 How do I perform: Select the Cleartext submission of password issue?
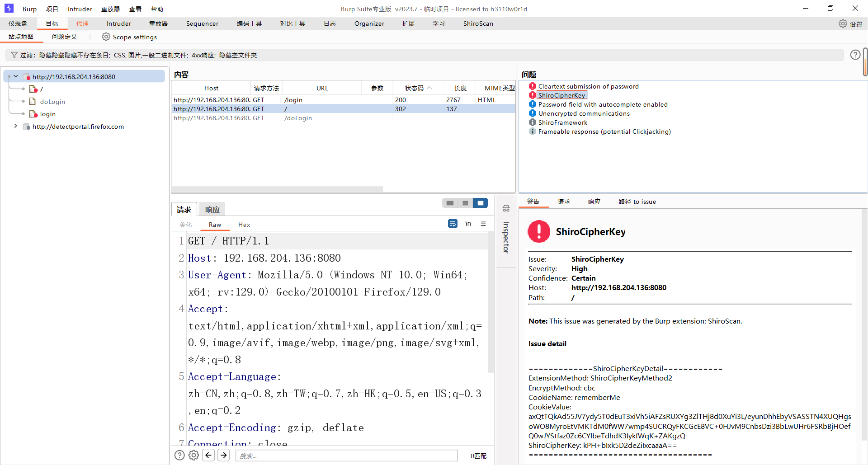pos(588,86)
